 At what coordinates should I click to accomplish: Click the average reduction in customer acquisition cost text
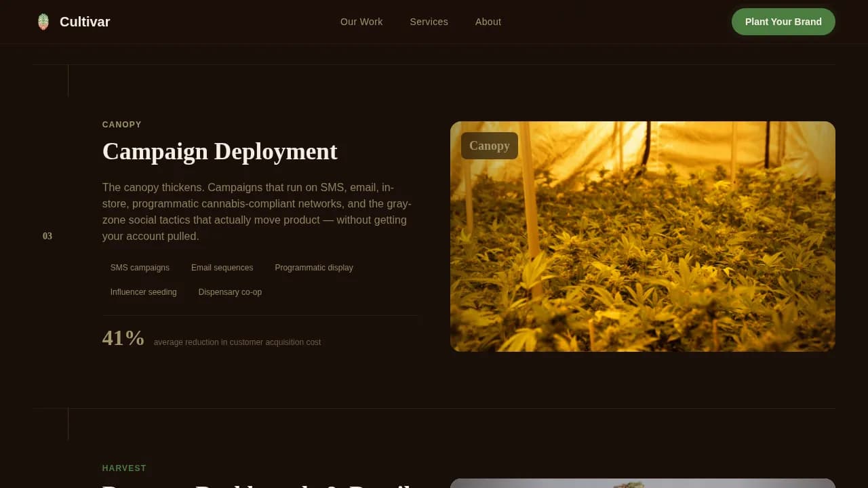coord(237,342)
